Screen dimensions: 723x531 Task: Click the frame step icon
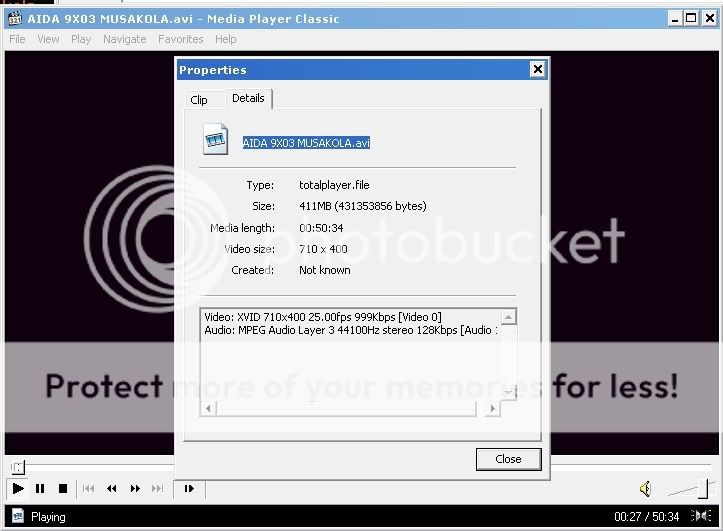(188, 489)
